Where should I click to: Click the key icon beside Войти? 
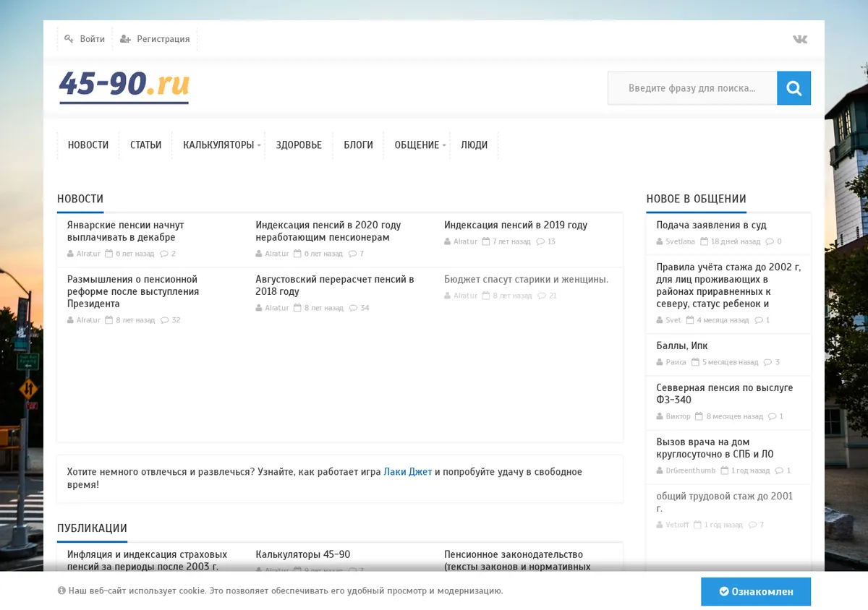tap(69, 39)
